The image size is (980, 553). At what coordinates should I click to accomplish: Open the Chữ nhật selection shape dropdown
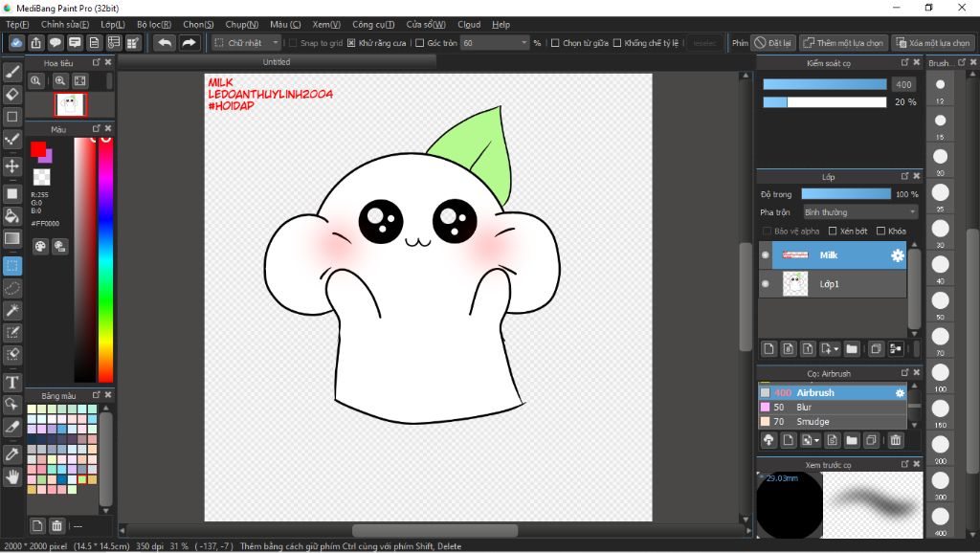point(246,42)
